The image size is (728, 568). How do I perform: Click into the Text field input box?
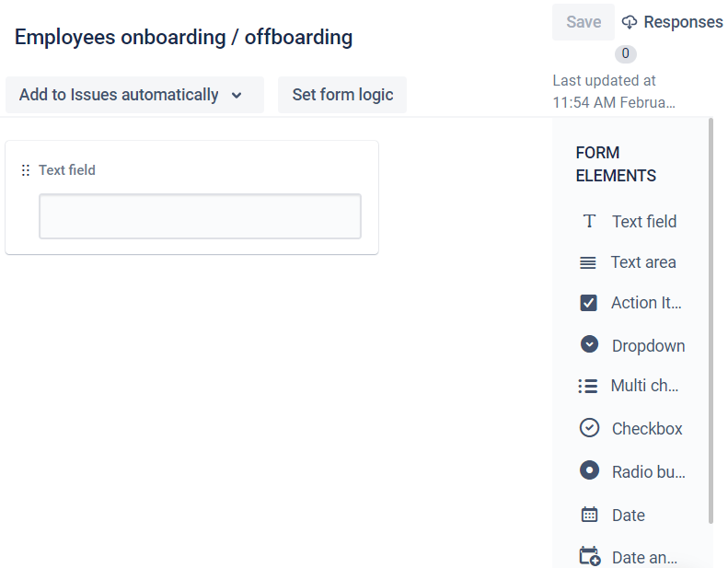point(200,216)
